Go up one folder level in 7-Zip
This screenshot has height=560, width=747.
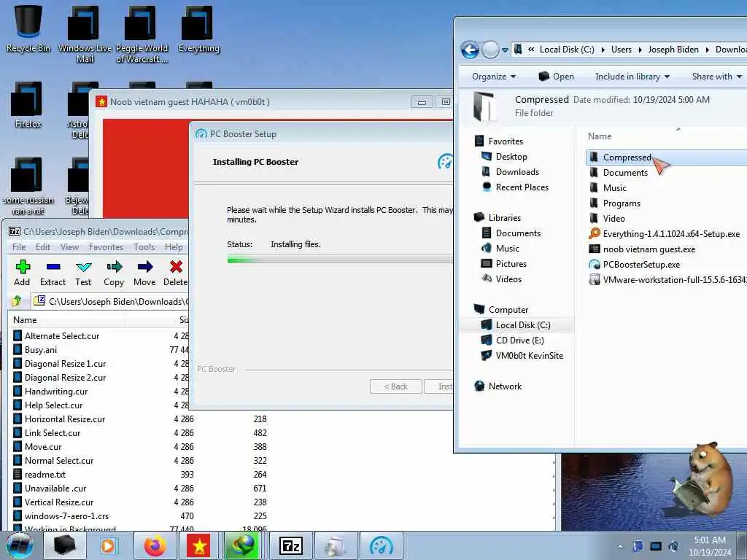click(18, 301)
